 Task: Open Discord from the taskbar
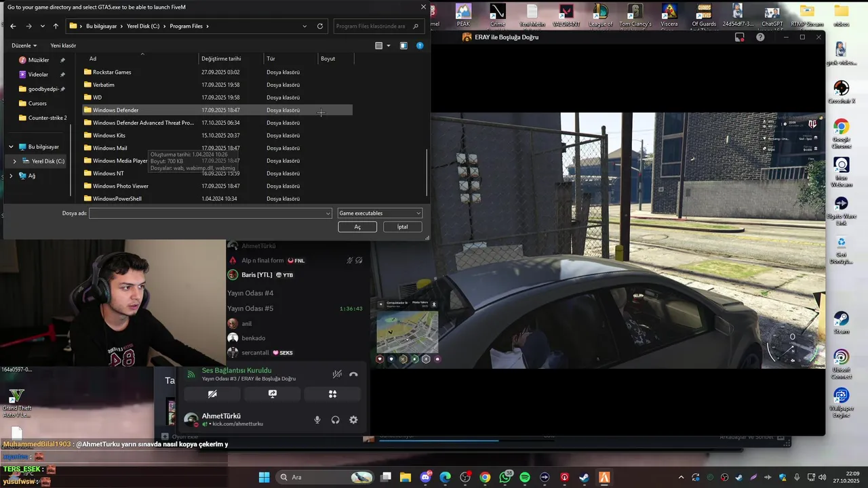[426, 477]
